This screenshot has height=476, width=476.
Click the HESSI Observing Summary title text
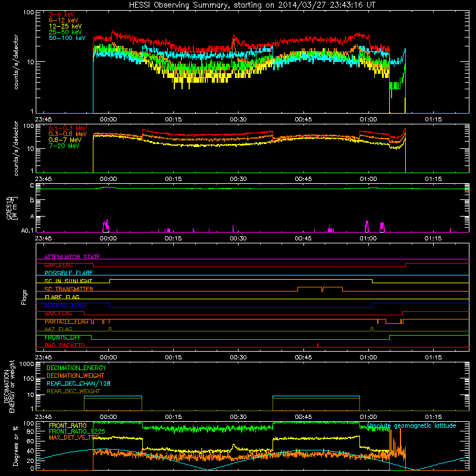pos(252,5)
